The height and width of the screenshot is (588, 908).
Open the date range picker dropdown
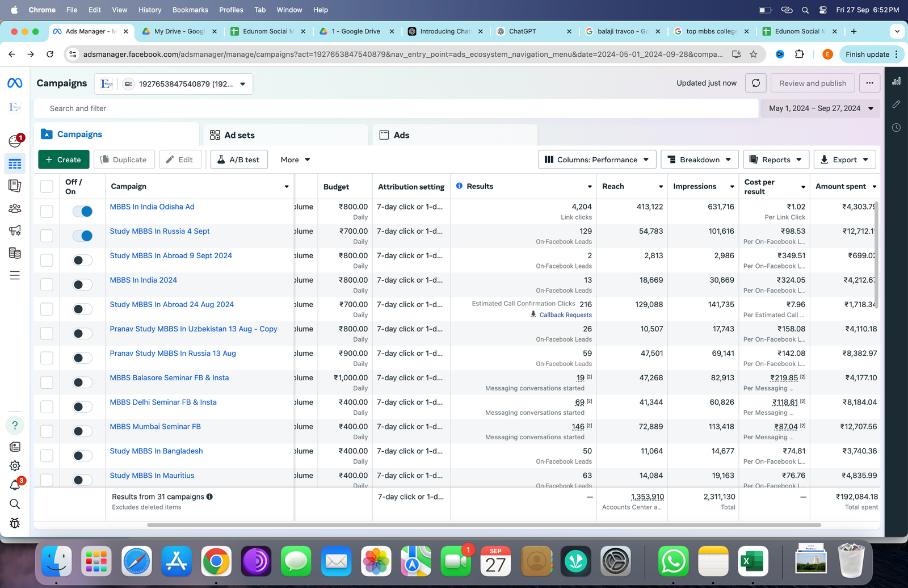click(820, 108)
